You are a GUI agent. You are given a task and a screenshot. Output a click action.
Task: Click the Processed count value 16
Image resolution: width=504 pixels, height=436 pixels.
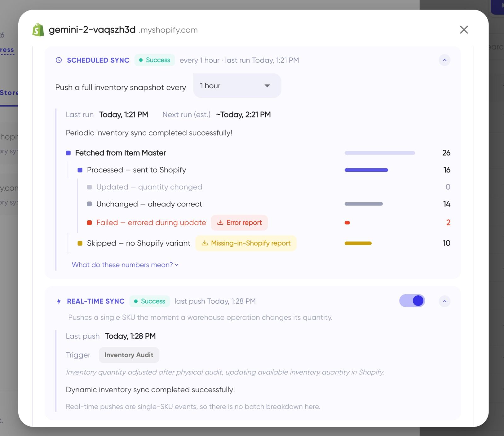[x=447, y=170]
